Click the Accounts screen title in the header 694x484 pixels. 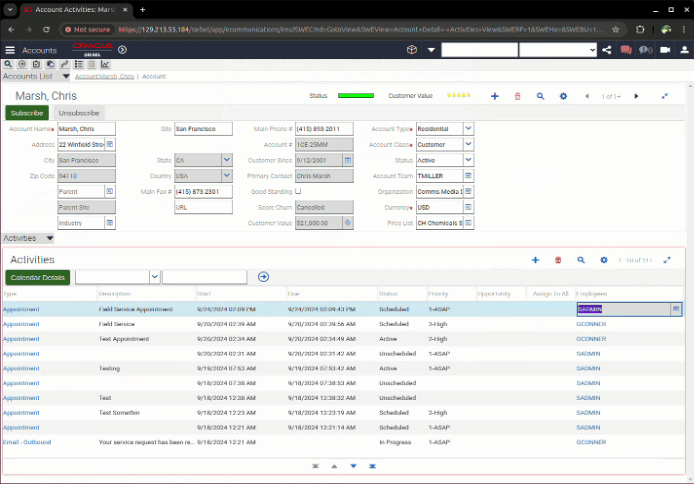39,50
